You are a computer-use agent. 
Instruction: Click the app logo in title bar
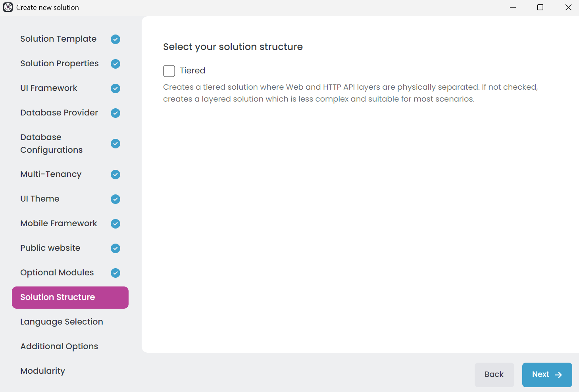(x=8, y=8)
